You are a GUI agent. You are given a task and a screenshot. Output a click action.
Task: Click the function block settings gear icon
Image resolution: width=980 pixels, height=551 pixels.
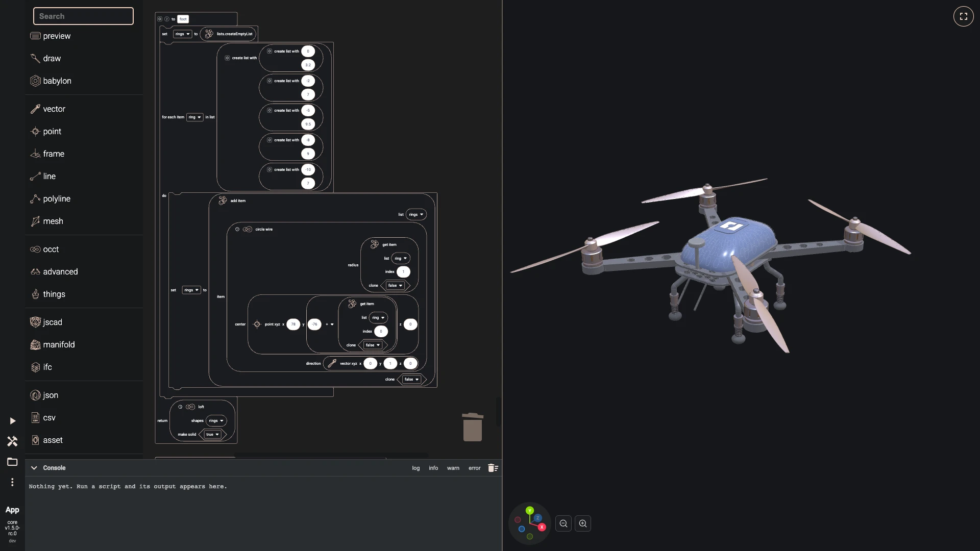point(160,19)
